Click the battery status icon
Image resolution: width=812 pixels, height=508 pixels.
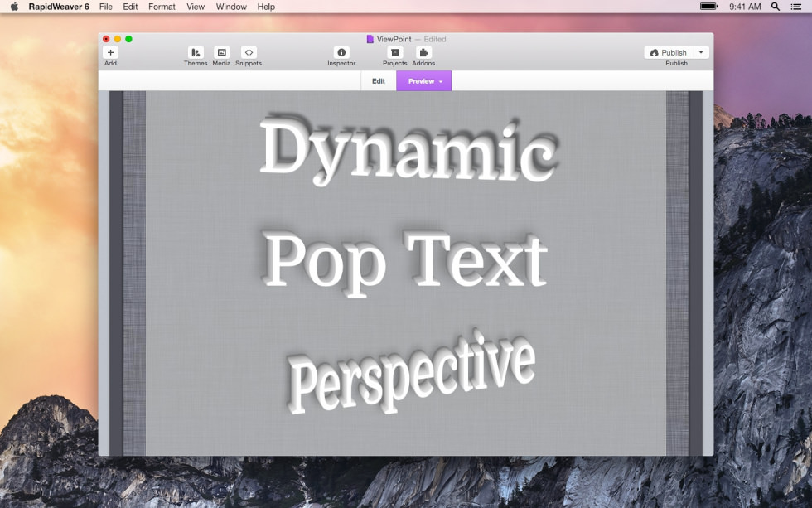[x=708, y=7]
